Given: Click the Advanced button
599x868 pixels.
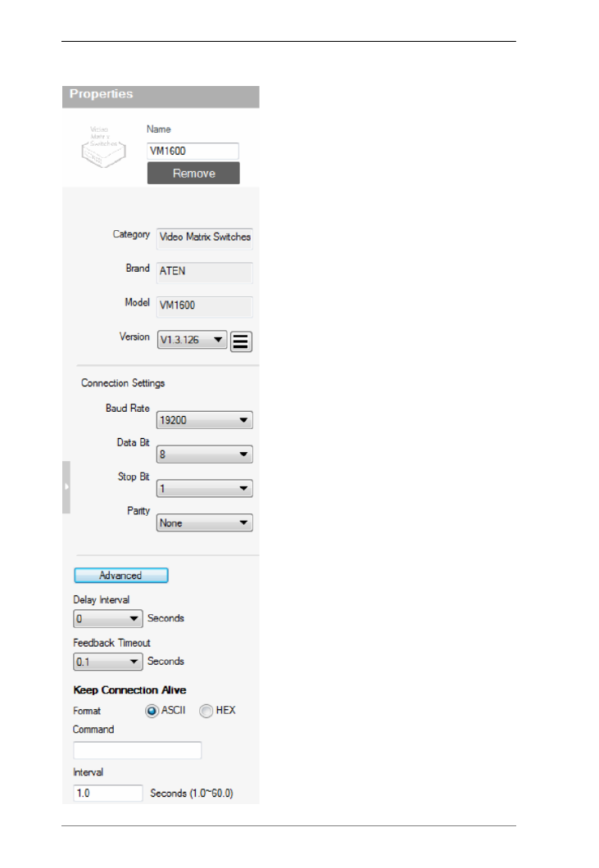Looking at the screenshot, I should point(120,576).
